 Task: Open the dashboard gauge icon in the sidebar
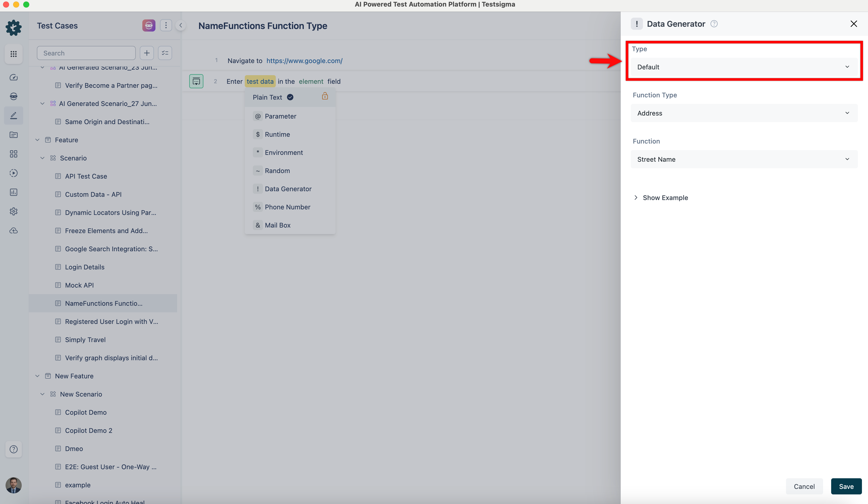(13, 77)
